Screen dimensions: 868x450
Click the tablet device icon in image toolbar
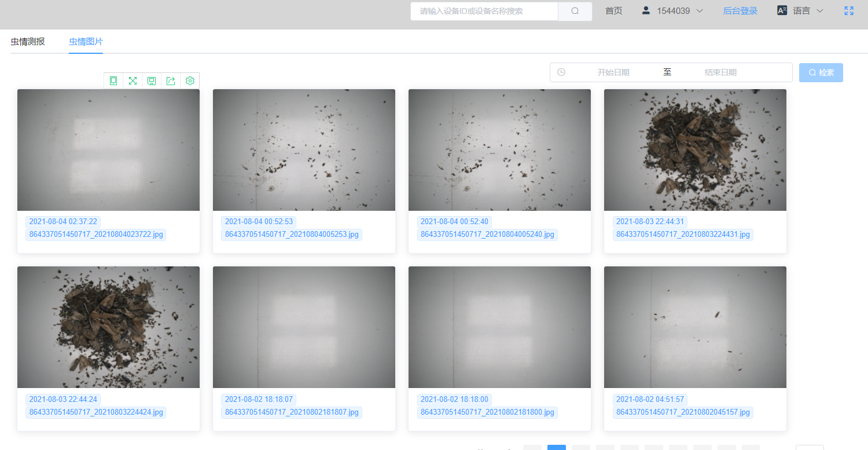click(113, 81)
